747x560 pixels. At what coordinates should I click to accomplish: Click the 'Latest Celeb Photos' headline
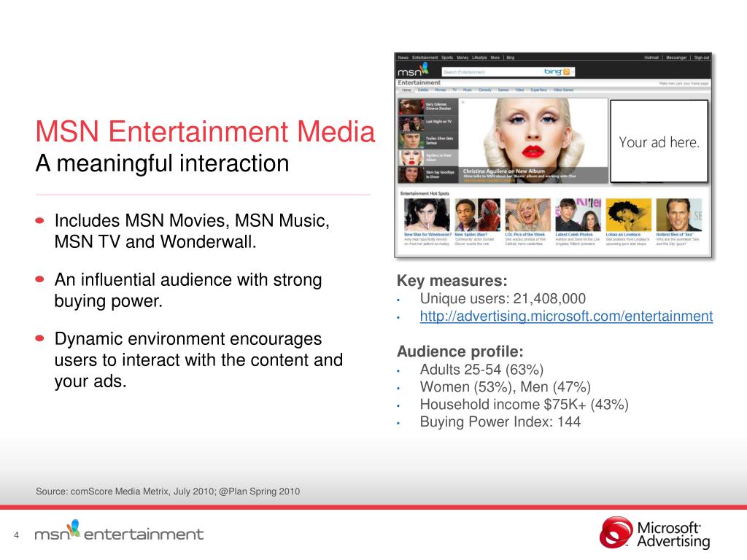pos(574,235)
